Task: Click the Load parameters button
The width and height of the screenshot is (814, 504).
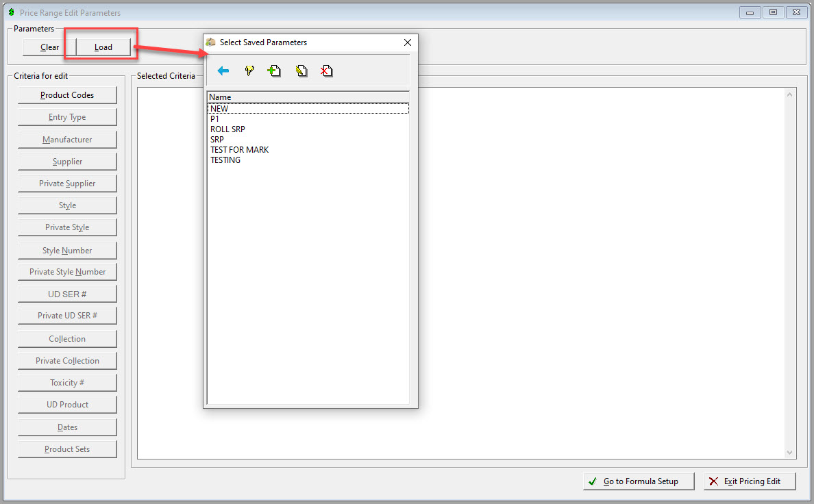Action: pyautogui.click(x=103, y=47)
